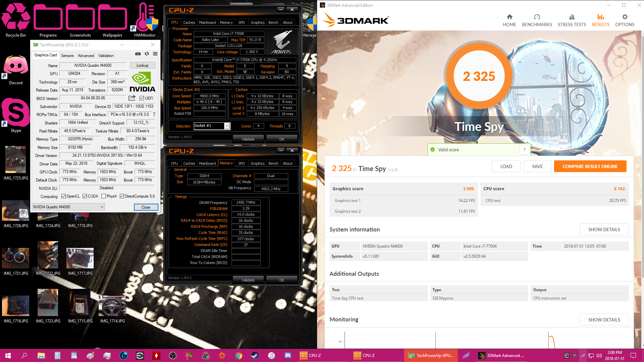
Task: Open the GPU-Z hamburger menu
Action: point(155,54)
